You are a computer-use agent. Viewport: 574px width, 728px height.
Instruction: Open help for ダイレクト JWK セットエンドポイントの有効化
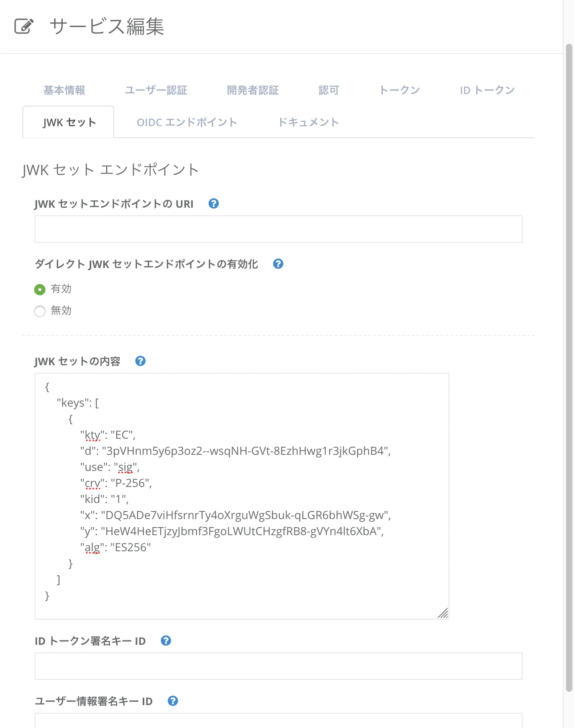pyautogui.click(x=278, y=264)
